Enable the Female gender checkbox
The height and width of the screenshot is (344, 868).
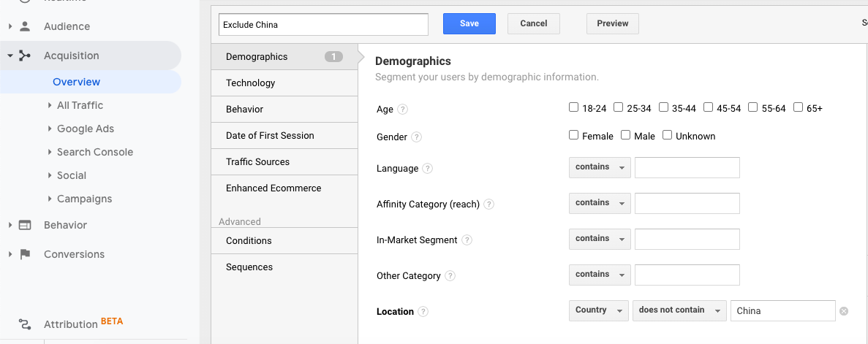click(574, 135)
